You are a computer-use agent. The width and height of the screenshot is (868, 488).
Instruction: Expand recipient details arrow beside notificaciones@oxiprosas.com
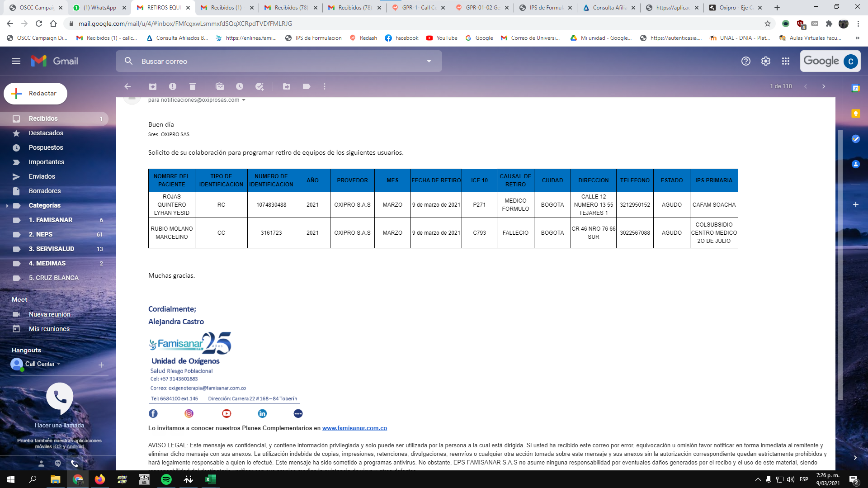[x=244, y=100]
